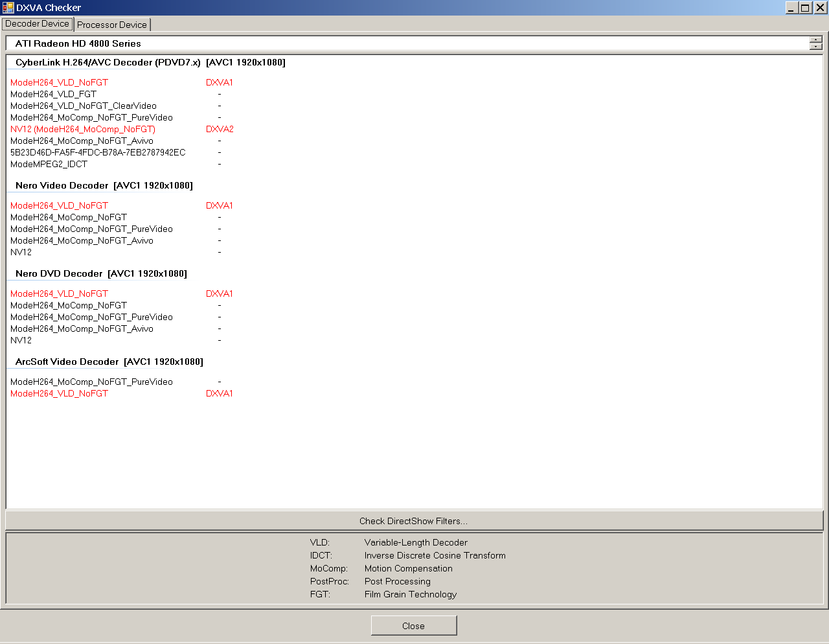829x644 pixels.
Task: Select the ArcSoft Video Decoder group header
Action: tap(109, 362)
